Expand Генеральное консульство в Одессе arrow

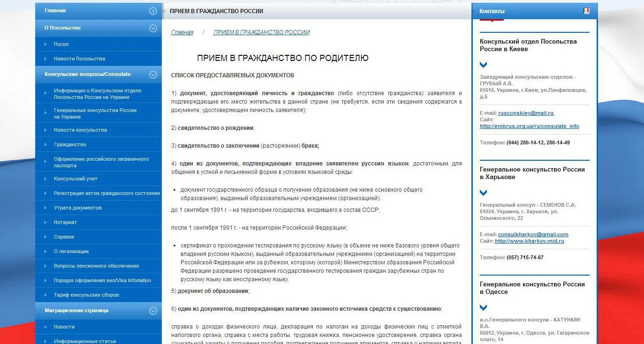pyautogui.click(x=484, y=307)
